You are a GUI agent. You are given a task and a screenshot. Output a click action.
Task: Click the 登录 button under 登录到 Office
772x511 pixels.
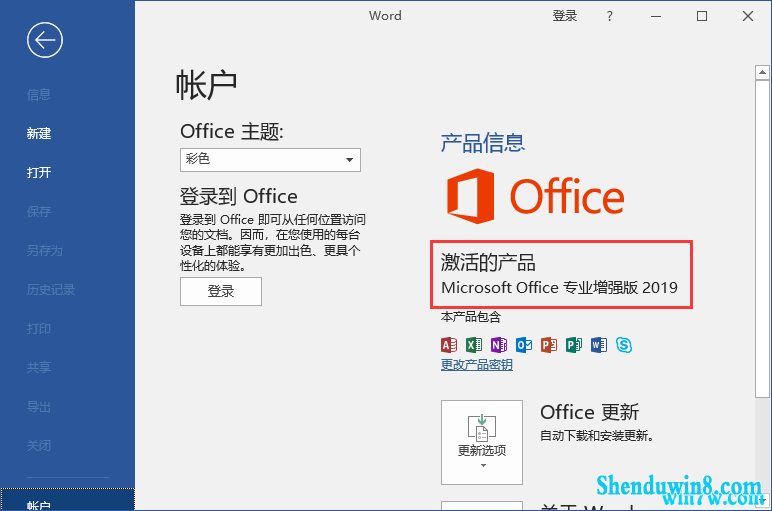tap(221, 291)
